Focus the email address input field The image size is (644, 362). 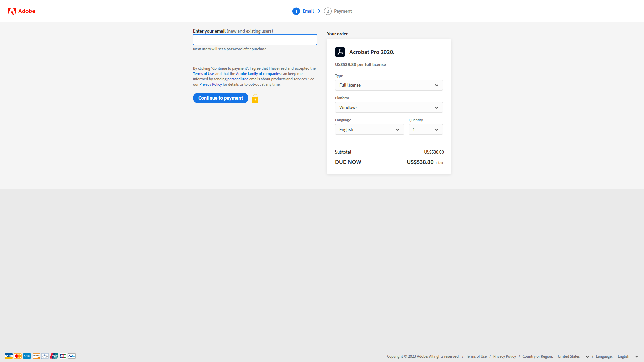click(255, 40)
